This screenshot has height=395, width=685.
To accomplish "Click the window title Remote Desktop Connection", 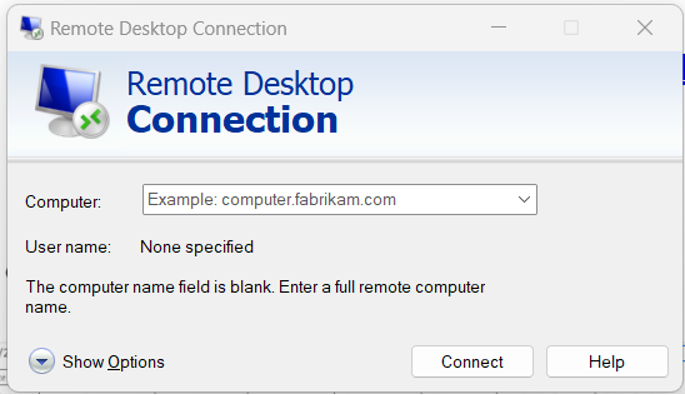I will pyautogui.click(x=169, y=29).
